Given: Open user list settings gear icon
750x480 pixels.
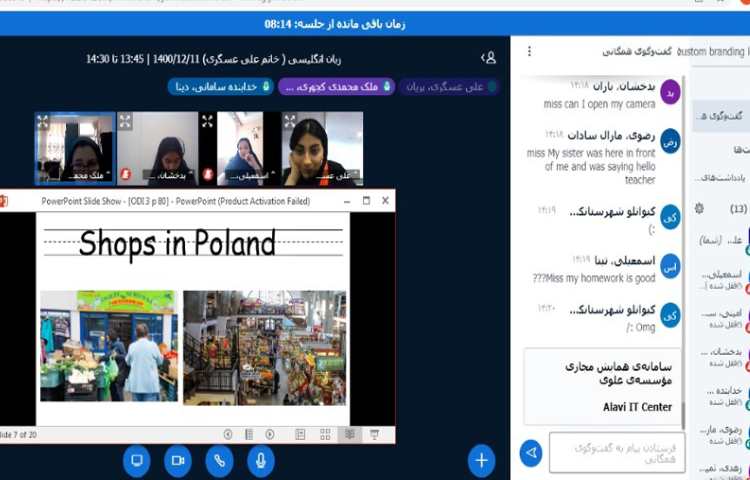Looking at the screenshot, I should tap(699, 208).
